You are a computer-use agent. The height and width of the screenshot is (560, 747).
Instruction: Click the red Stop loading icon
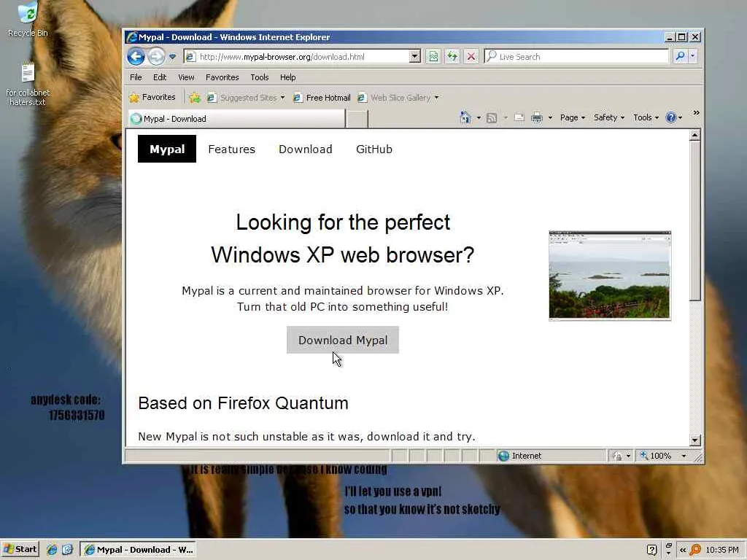click(x=471, y=57)
